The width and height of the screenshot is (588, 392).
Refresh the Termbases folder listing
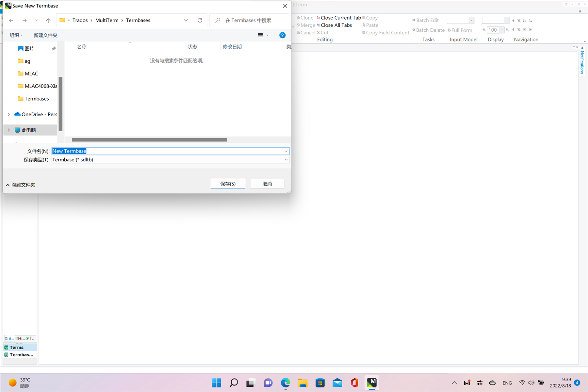tap(200, 20)
